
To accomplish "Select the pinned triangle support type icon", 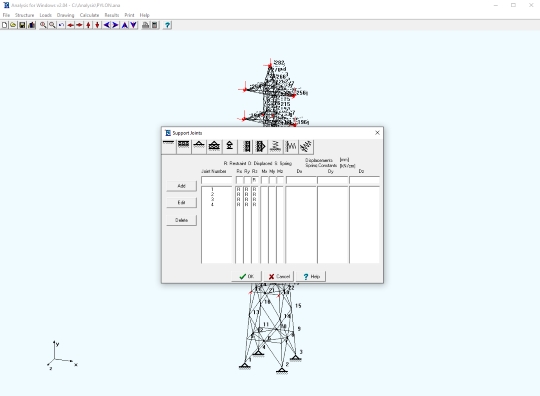I will click(x=199, y=146).
